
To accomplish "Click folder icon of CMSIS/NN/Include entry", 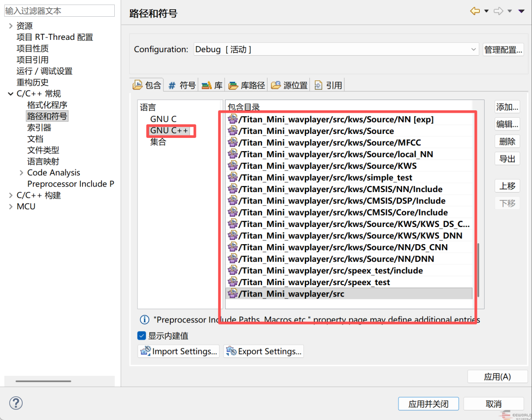I will 233,189.
